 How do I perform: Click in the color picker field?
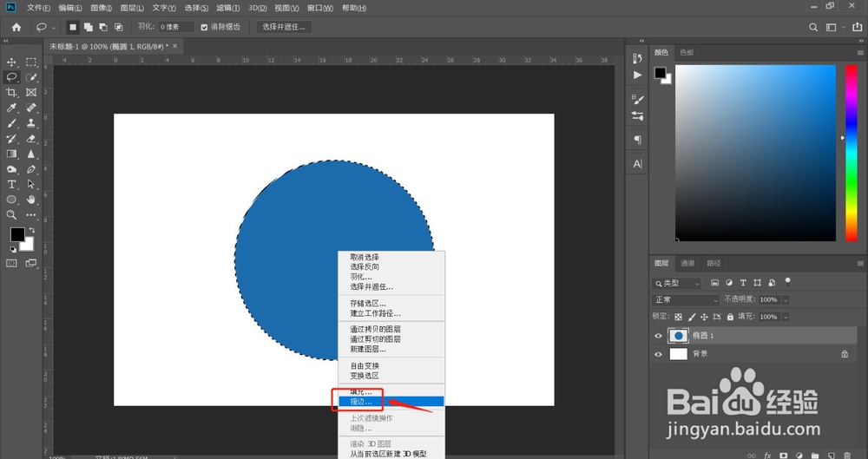coord(755,153)
